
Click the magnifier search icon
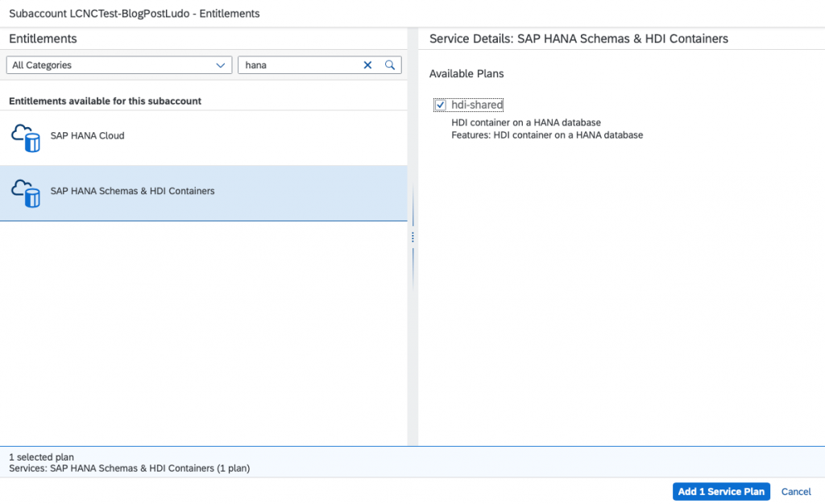tap(390, 65)
